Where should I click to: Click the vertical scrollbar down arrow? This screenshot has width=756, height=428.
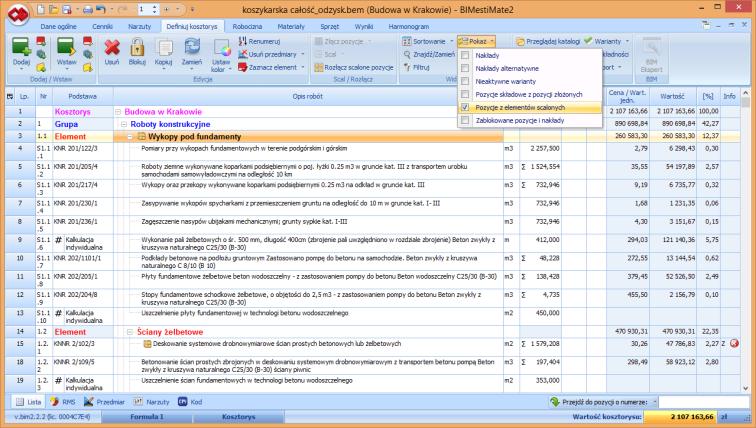pos(745,388)
